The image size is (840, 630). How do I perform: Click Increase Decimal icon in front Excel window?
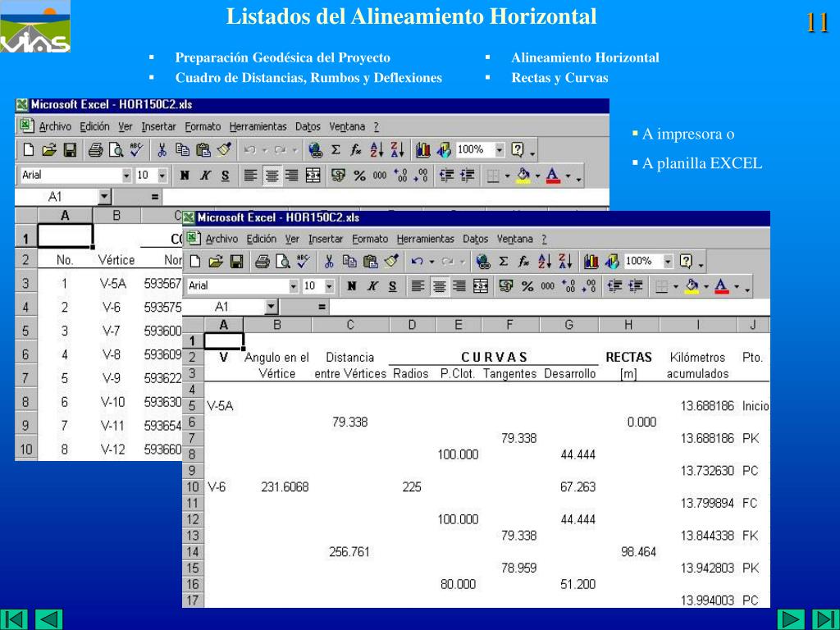(567, 286)
